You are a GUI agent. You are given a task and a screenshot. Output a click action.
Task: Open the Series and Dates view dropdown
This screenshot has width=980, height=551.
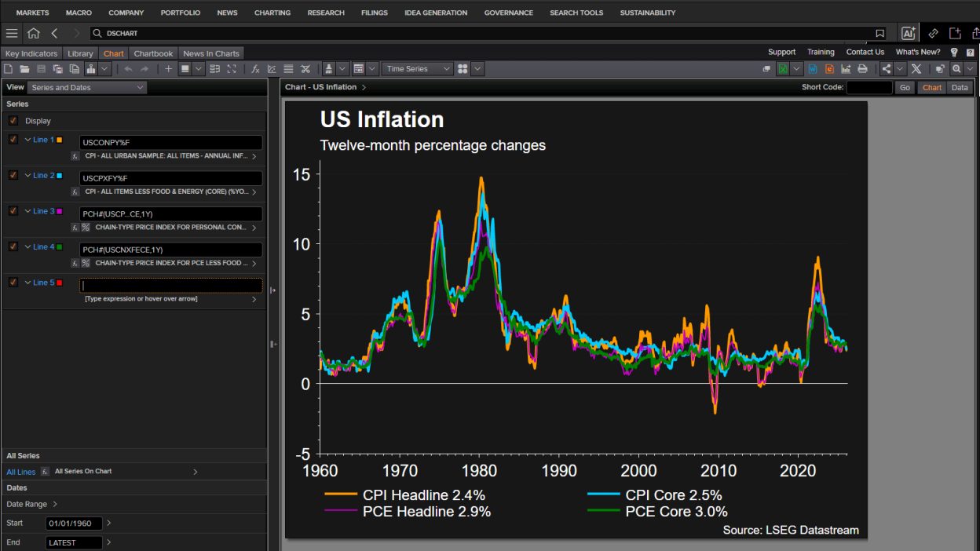pyautogui.click(x=87, y=88)
